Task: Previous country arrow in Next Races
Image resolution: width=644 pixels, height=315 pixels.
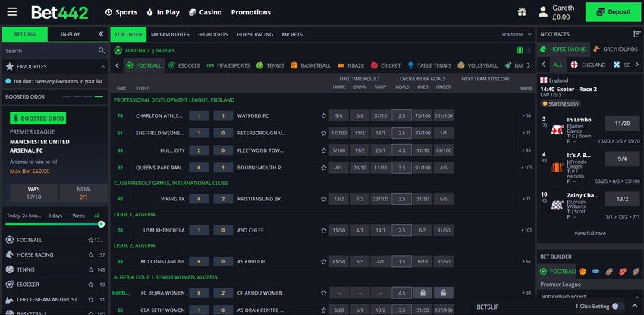Action: click(544, 65)
